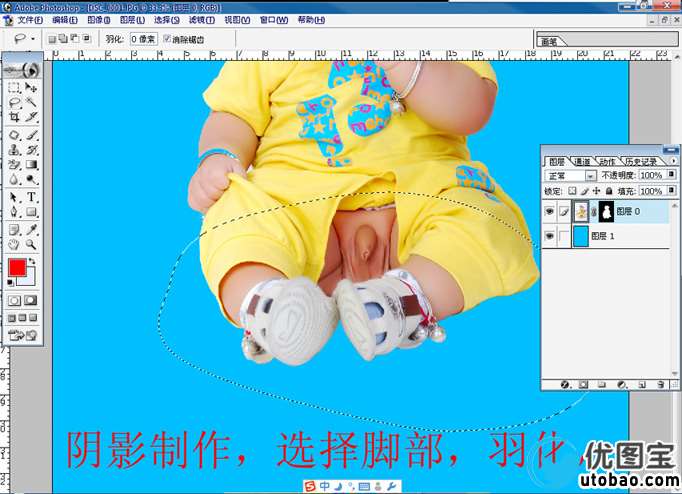Select the Blur tool
The width and height of the screenshot is (682, 494).
tap(14, 179)
